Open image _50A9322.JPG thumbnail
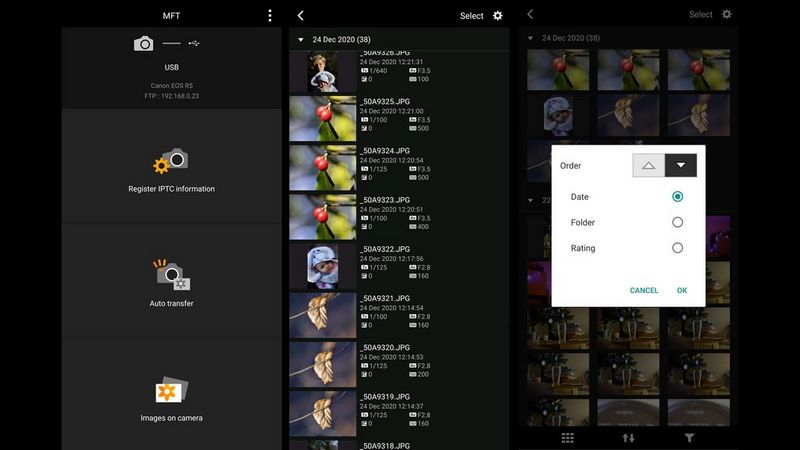The height and width of the screenshot is (450, 800). coord(322,266)
